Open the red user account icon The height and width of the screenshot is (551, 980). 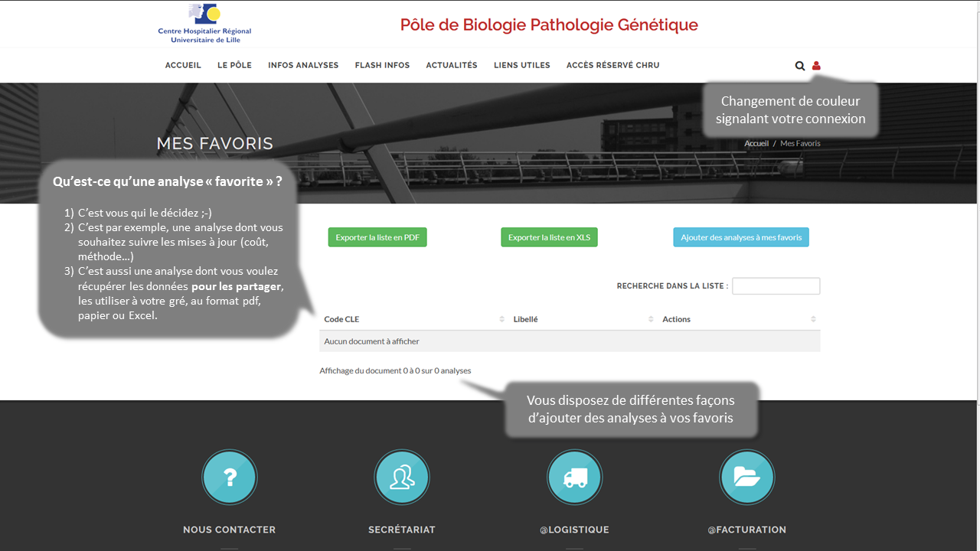(816, 66)
